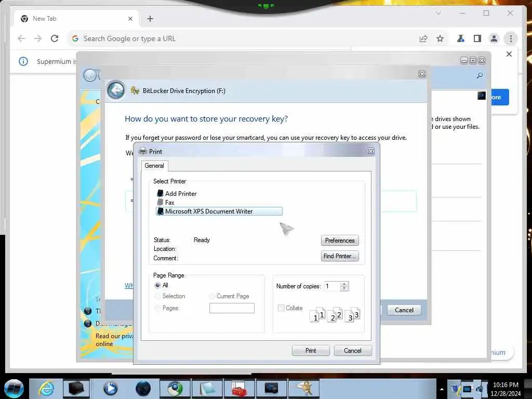Choose the Current Page radio option
Image resolution: width=532 pixels, height=399 pixels.
click(212, 296)
